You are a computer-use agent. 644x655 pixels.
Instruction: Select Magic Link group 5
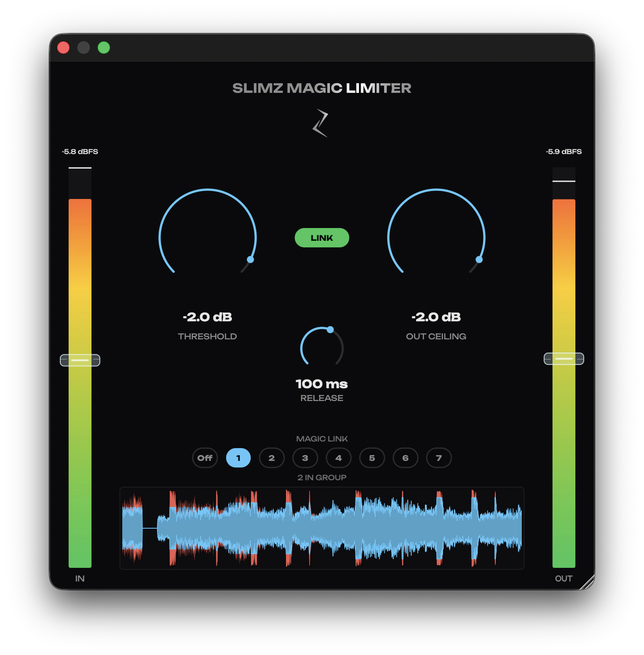[x=372, y=458]
